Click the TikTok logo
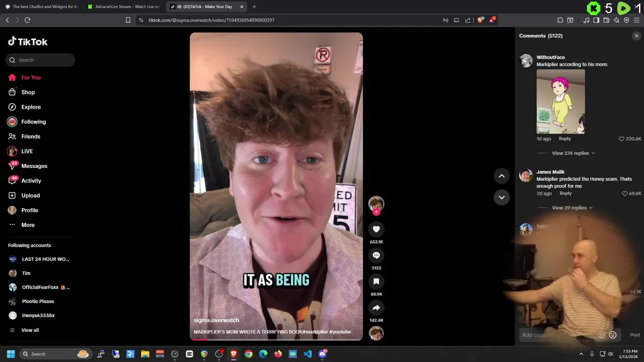Viewport: 644px width, 362px height. click(x=28, y=42)
